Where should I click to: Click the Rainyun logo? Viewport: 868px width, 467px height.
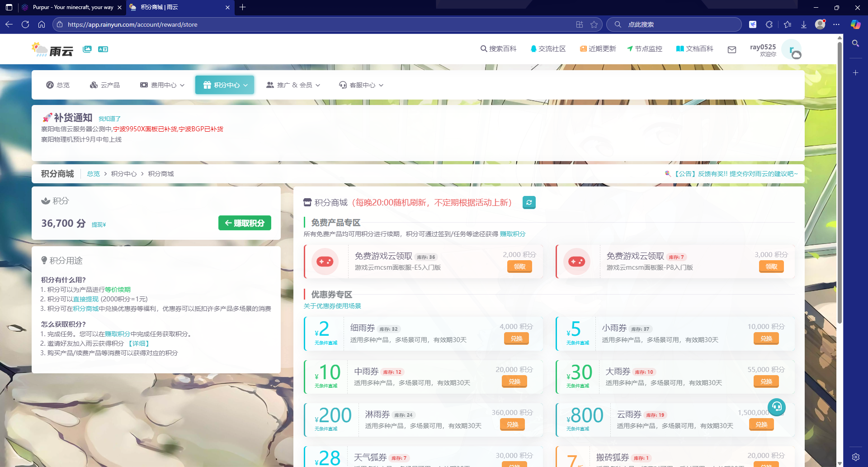pos(52,49)
